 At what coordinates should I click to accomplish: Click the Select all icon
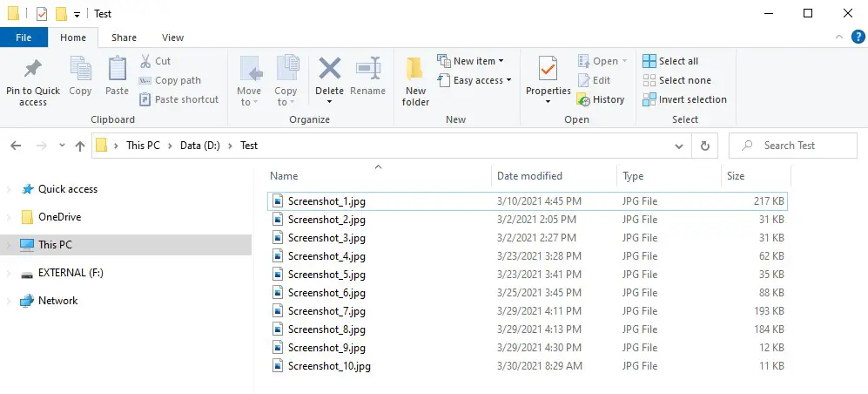(x=649, y=61)
